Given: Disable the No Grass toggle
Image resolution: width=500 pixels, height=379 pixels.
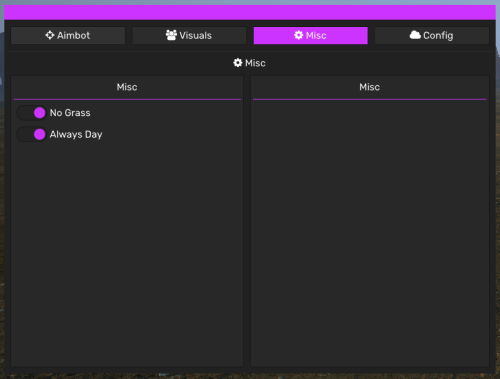Looking at the screenshot, I should 32,113.
